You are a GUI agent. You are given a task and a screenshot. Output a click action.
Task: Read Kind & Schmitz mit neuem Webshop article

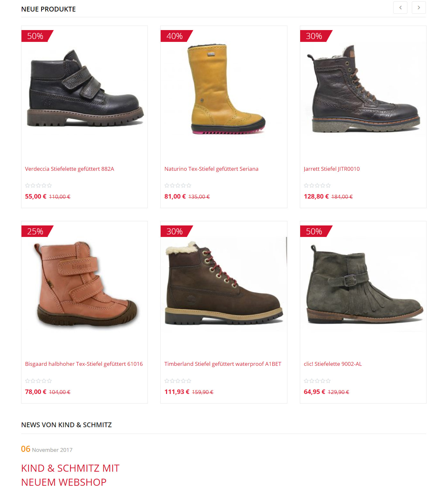click(70, 475)
